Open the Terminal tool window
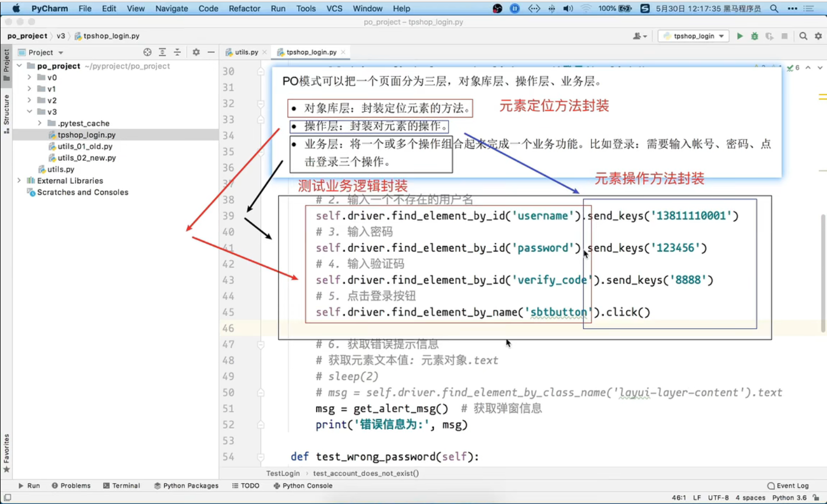827x504 pixels. 121,486
